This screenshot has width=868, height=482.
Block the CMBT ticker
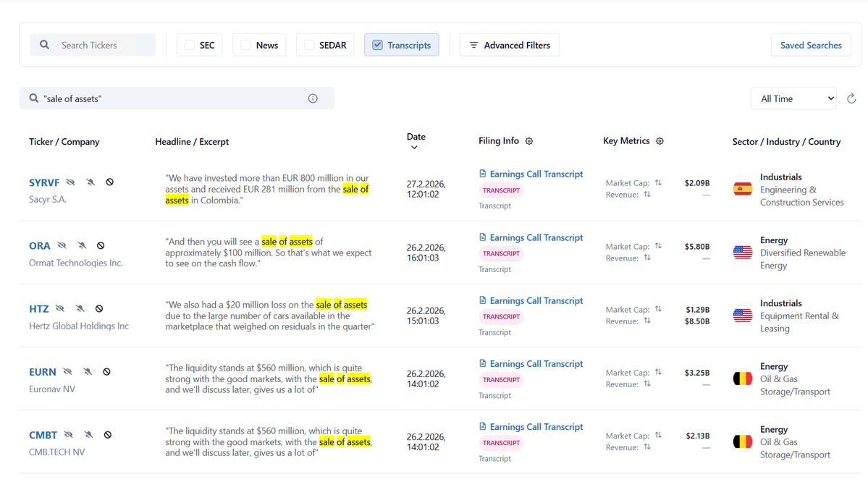(x=108, y=434)
